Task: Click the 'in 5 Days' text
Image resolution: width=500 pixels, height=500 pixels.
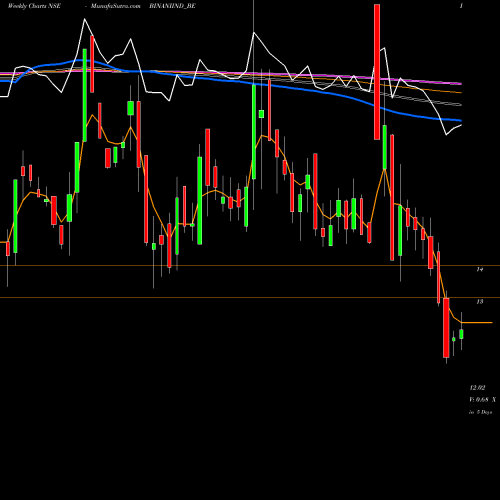Action: (x=480, y=412)
